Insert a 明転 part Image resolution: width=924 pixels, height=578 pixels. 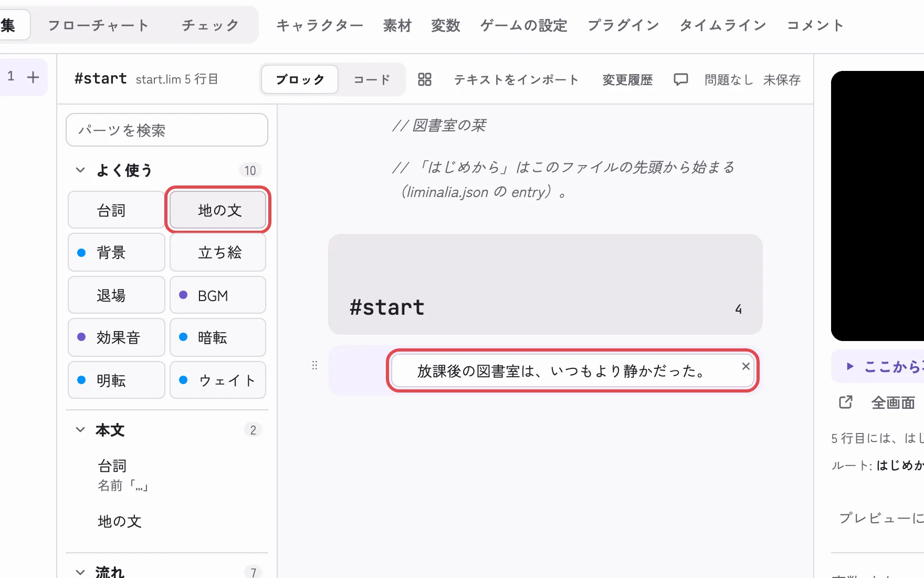click(117, 380)
